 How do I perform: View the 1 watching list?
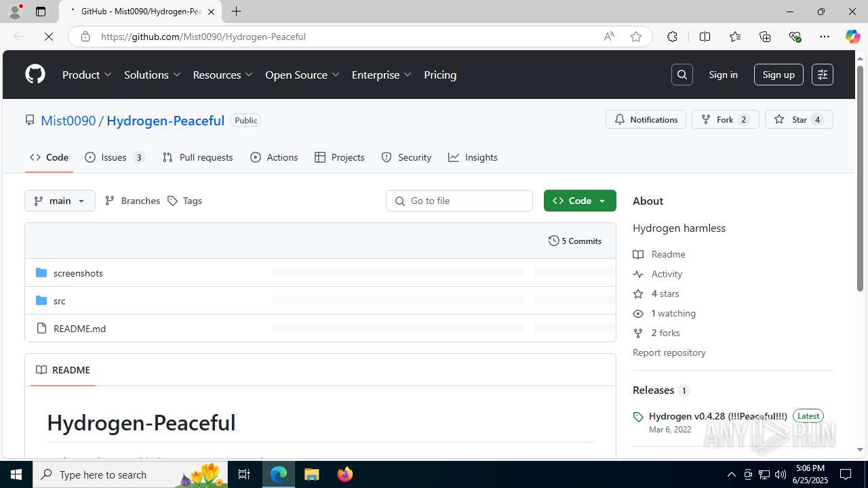coord(665,313)
